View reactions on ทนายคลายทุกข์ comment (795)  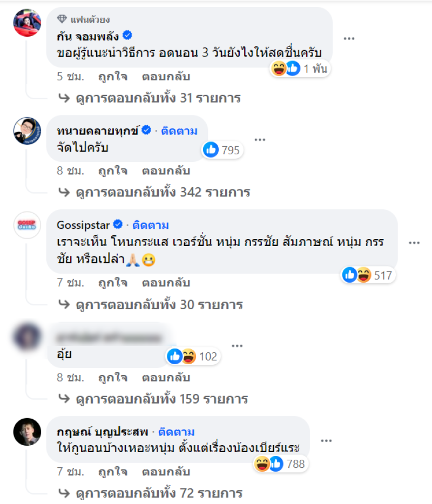click(x=222, y=150)
